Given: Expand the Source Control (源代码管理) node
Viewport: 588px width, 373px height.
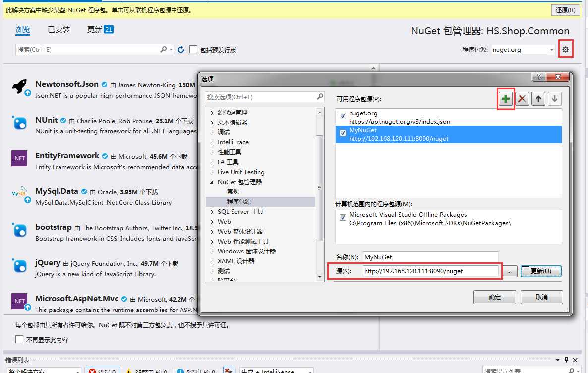Looking at the screenshot, I should coord(212,113).
